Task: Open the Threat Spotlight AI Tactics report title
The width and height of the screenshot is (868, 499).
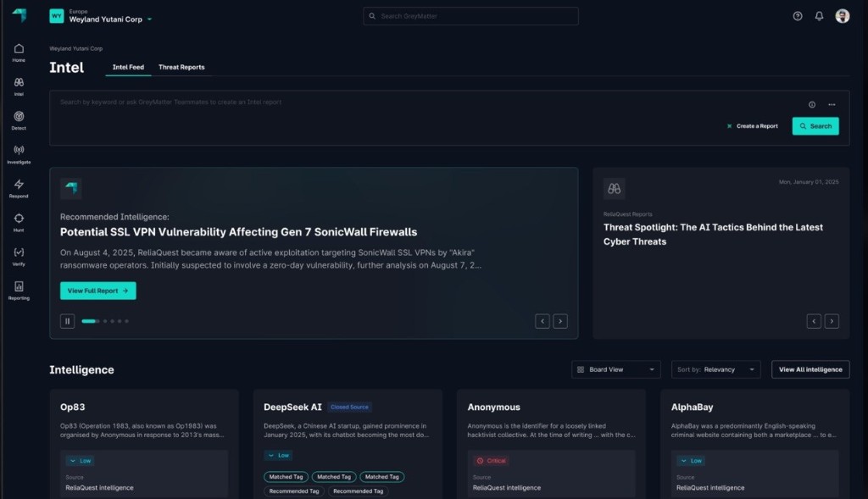Action: coord(713,235)
